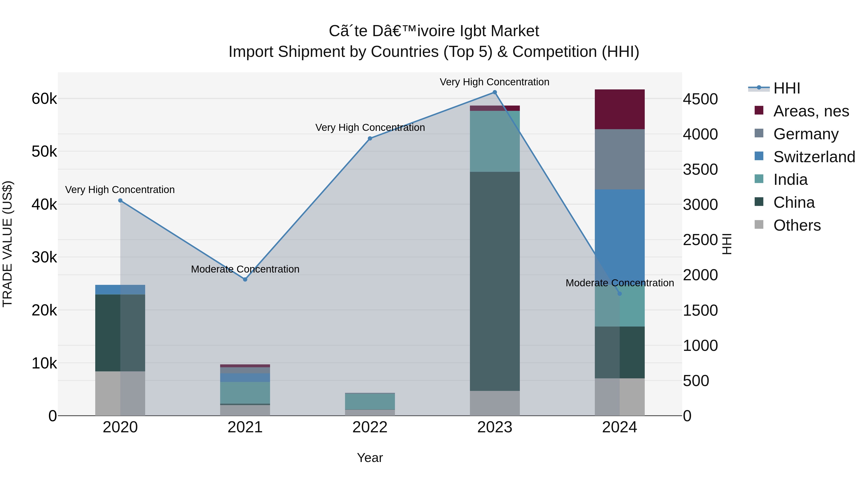Click the 2020 x-axis label
The height and width of the screenshot is (488, 868).
tap(120, 427)
